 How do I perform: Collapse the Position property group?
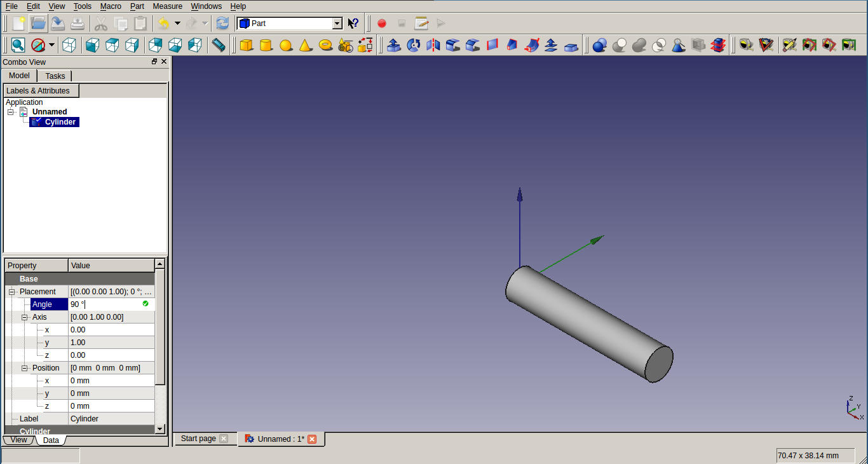(24, 368)
